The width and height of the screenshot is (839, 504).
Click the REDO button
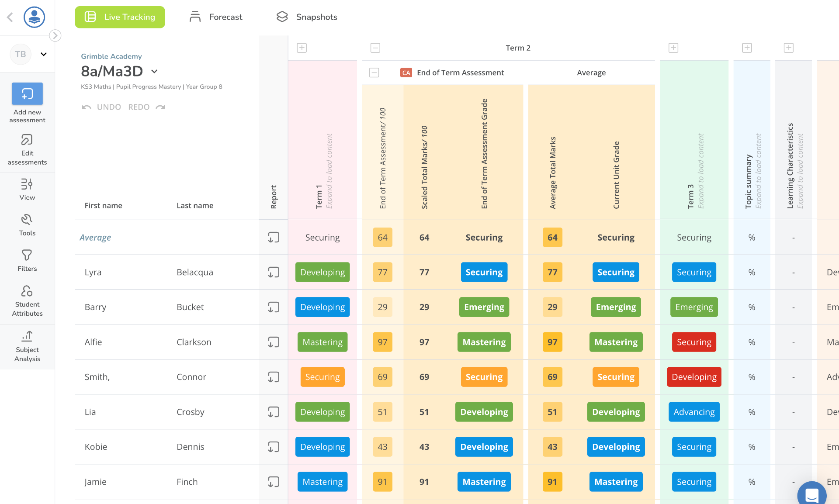tap(139, 107)
